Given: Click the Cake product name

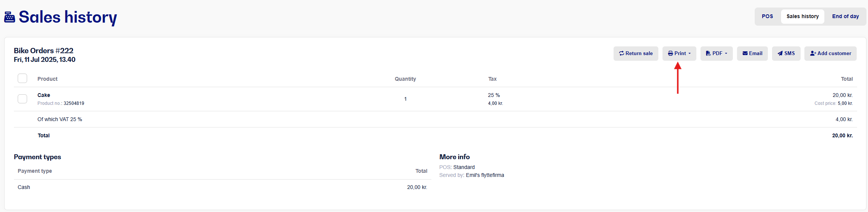Looking at the screenshot, I should pos(44,95).
